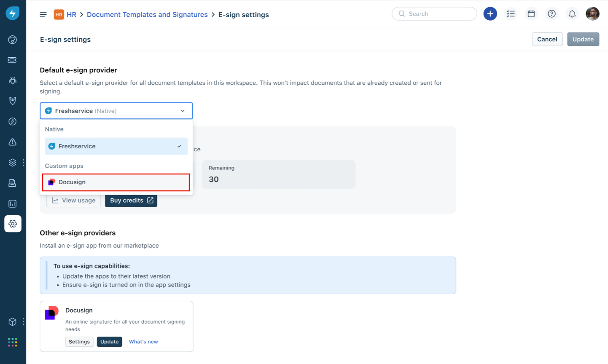Image resolution: width=608 pixels, height=364 pixels.
Task: Go to HR breadcrumb link
Action: click(x=72, y=15)
